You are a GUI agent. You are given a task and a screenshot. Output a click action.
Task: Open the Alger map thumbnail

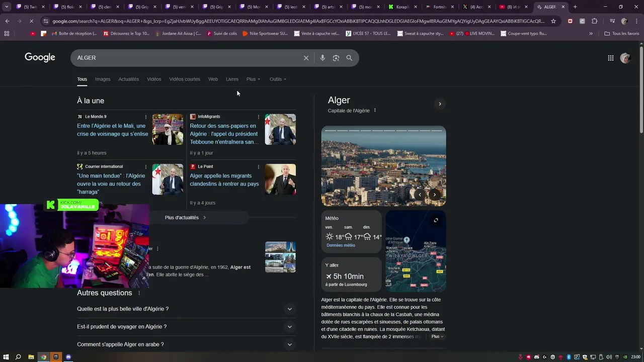pos(416,251)
